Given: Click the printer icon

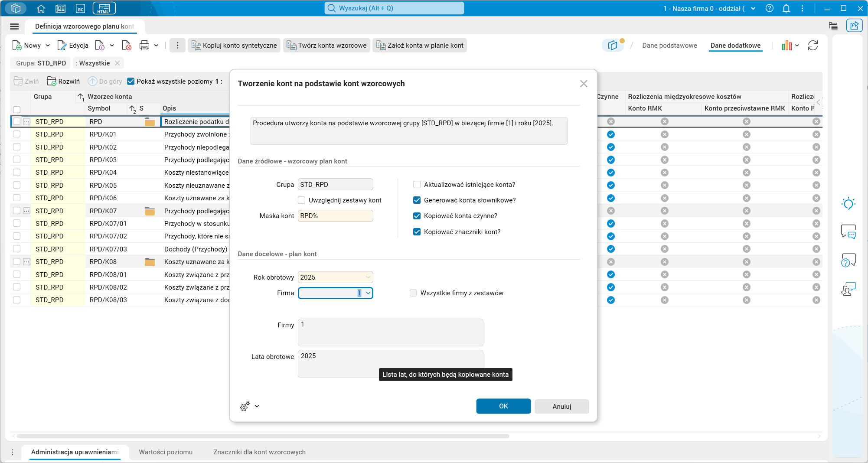Looking at the screenshot, I should 144,46.
